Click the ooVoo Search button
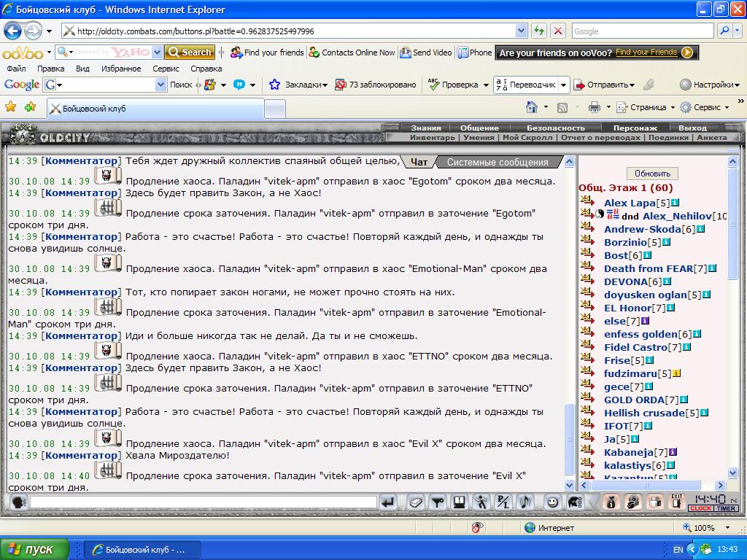Viewport: 747px width, 560px height. click(x=190, y=52)
